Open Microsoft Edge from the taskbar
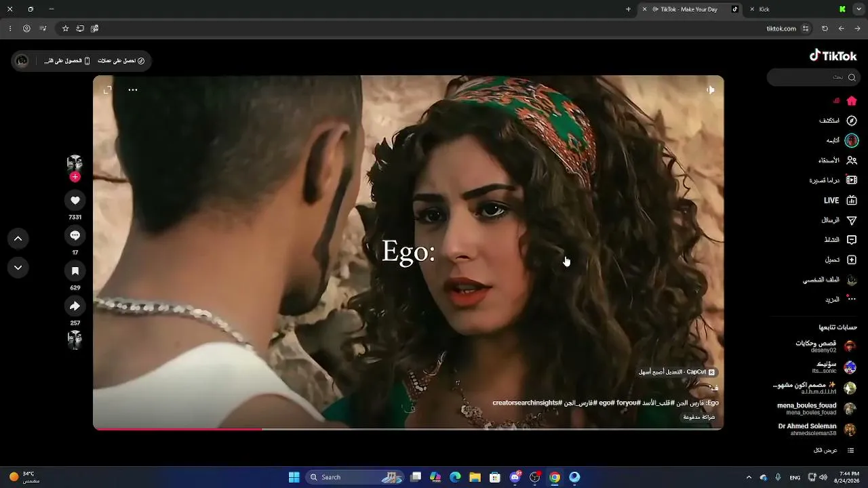The width and height of the screenshot is (868, 488). pyautogui.click(x=455, y=477)
